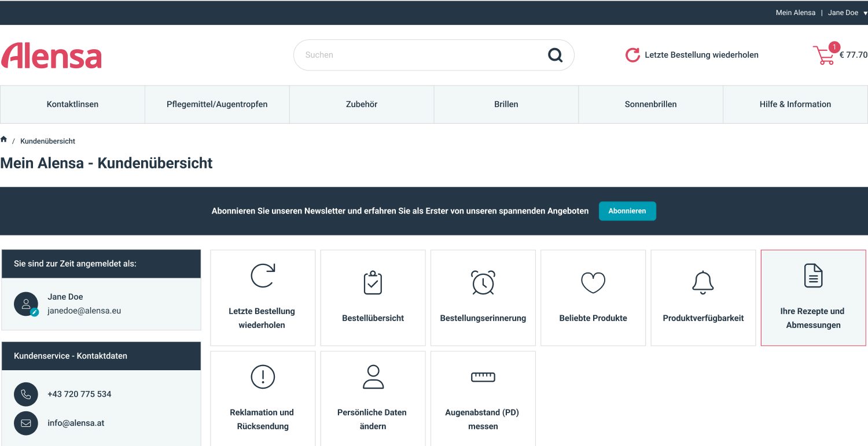Open Ihre Rezepte und Abmessungen tile
This screenshot has height=446, width=868.
click(x=813, y=298)
